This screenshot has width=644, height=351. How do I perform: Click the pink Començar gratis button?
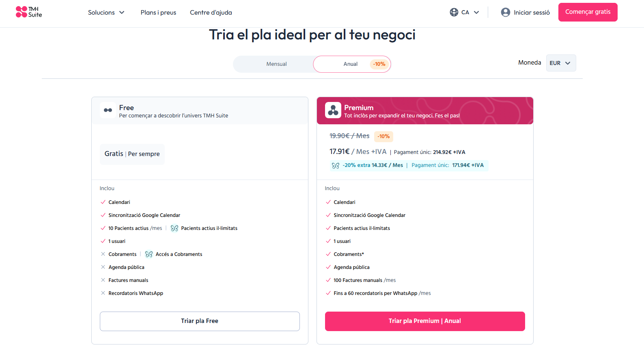tap(588, 12)
